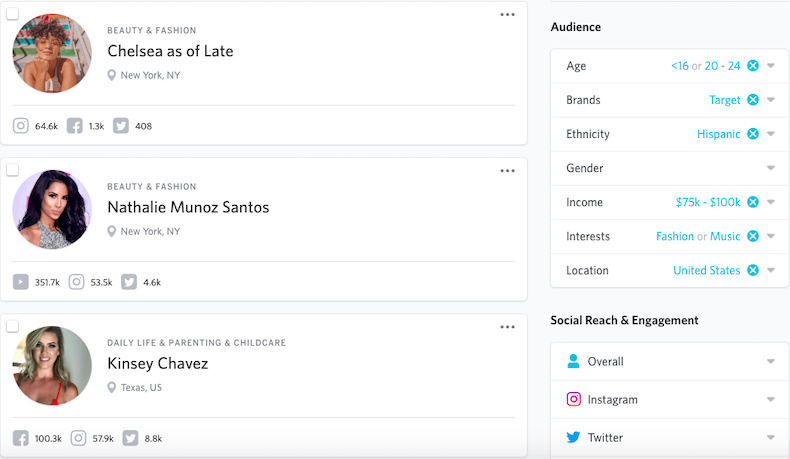Remove the Target brand filter
This screenshot has width=790, height=459.
click(753, 100)
